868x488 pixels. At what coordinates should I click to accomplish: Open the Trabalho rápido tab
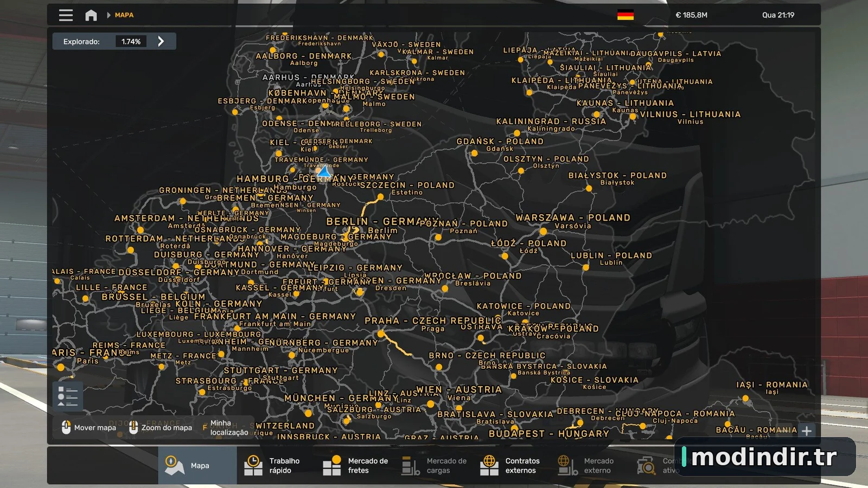pos(276,465)
